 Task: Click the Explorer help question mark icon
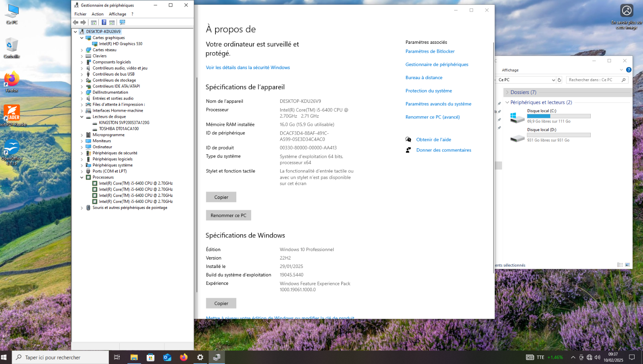pos(629,70)
